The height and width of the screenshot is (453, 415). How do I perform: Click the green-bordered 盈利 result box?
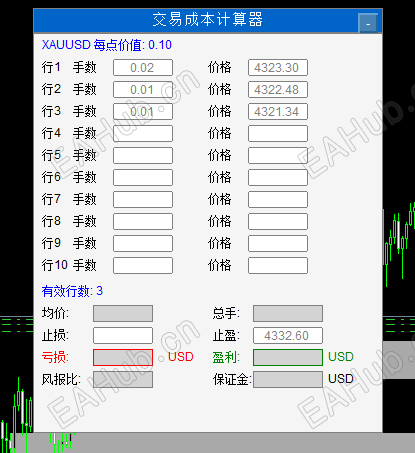(x=288, y=357)
